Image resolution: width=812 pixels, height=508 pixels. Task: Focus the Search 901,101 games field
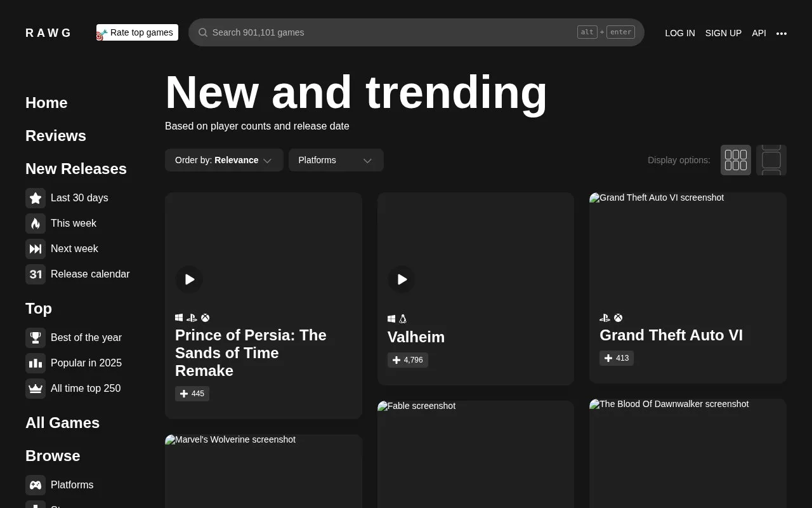[x=416, y=32]
